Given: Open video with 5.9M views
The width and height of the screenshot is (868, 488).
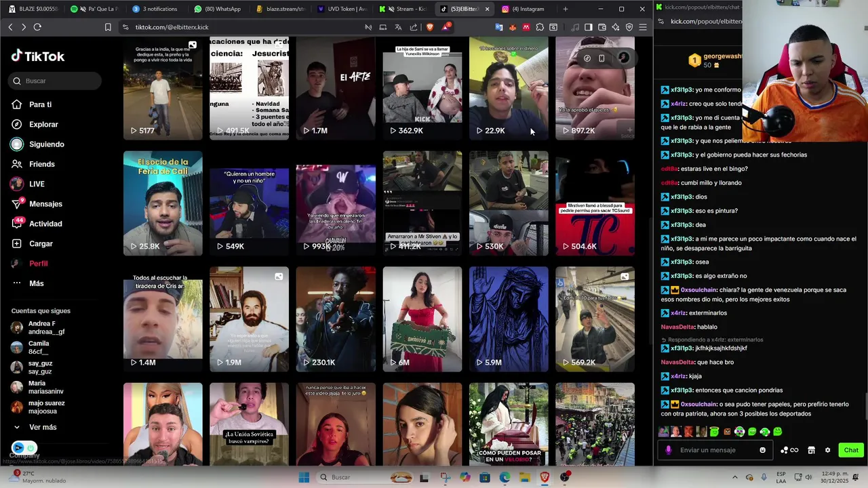Looking at the screenshot, I should point(509,319).
